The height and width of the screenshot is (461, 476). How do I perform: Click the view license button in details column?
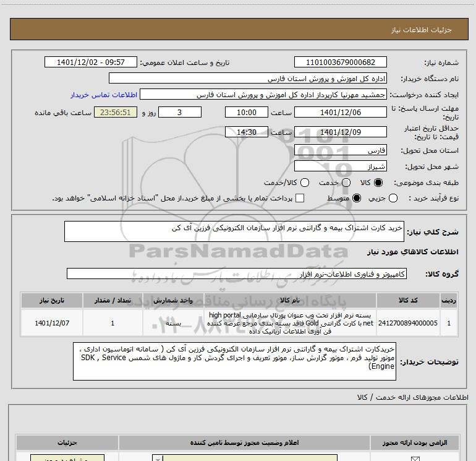coord(67,458)
